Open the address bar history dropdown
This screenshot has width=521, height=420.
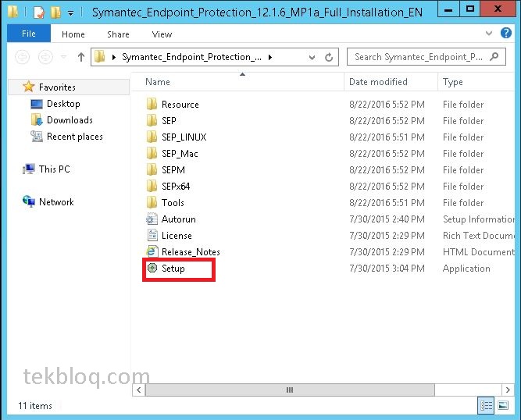pyautogui.click(x=312, y=58)
